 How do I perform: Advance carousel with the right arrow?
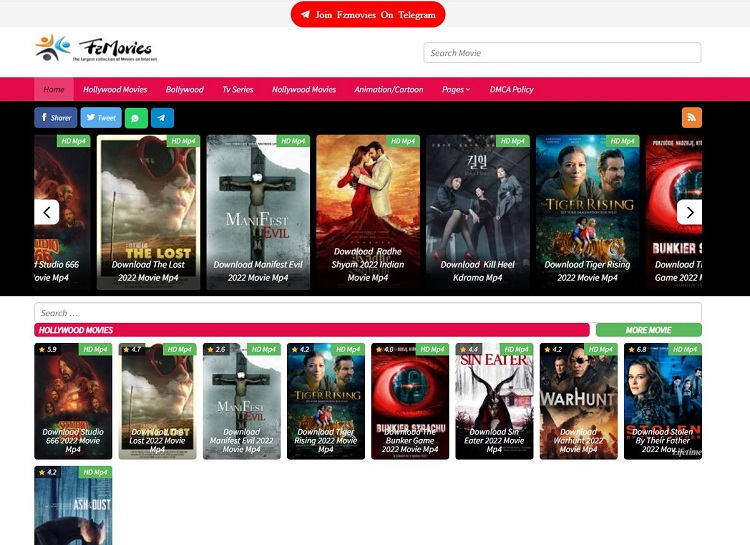(x=689, y=212)
